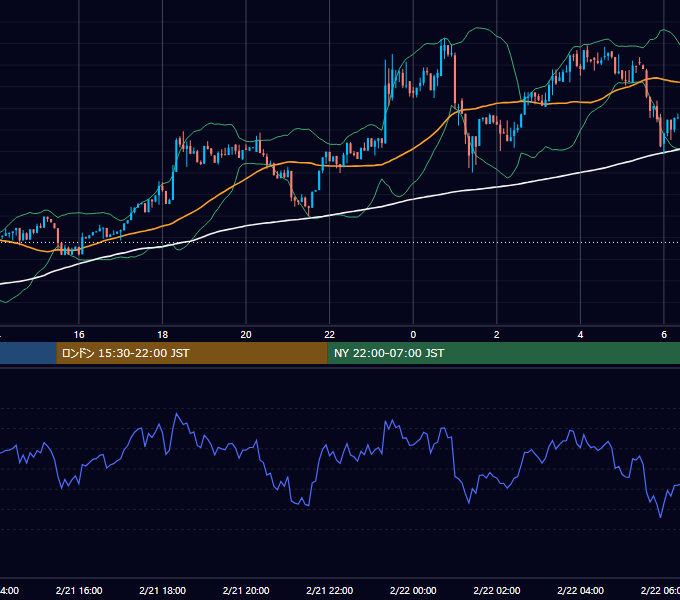Click the 2/21 20:00 time label
Viewport: 680px width, 600px height.
pyautogui.click(x=246, y=590)
